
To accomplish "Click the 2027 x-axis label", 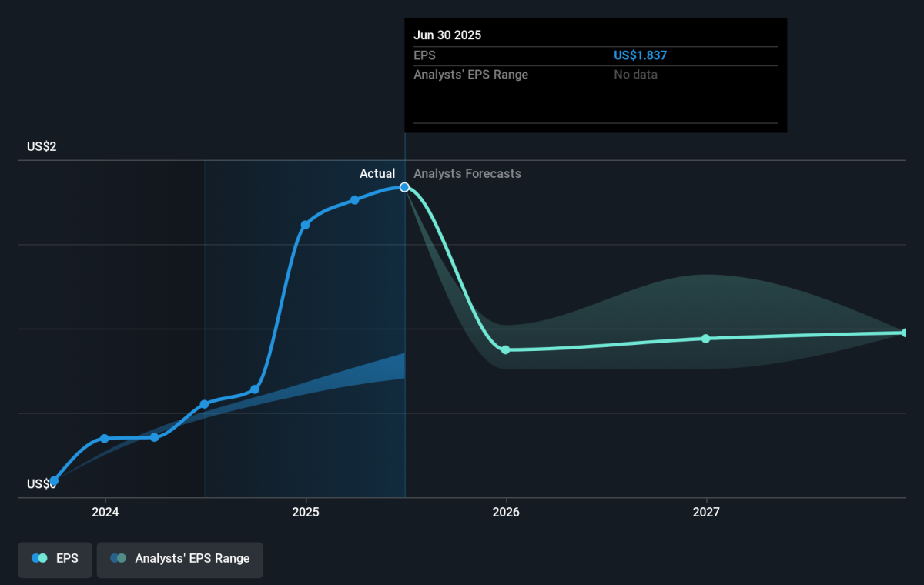I will coord(706,513).
